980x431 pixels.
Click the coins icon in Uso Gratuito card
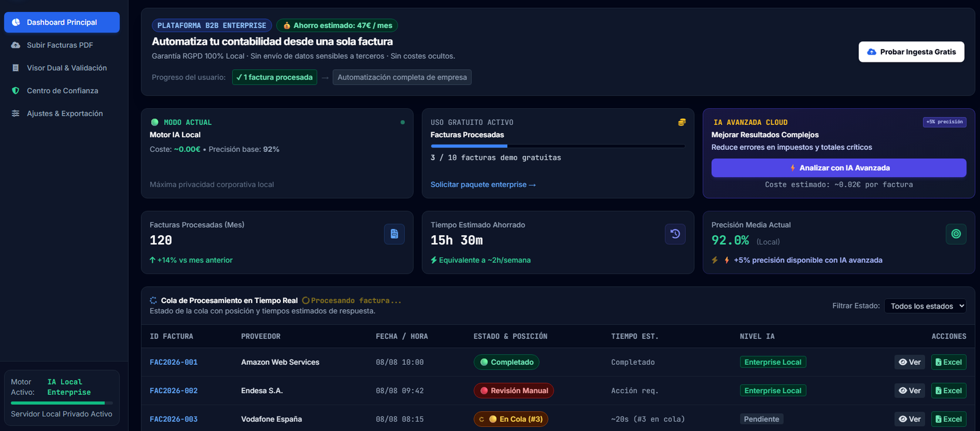pos(682,122)
